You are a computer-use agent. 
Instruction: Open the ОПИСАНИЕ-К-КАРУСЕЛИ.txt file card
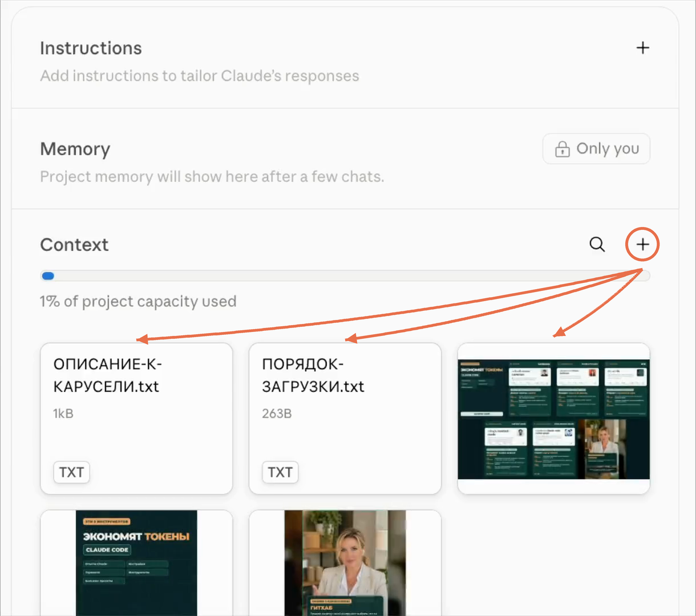coord(136,418)
